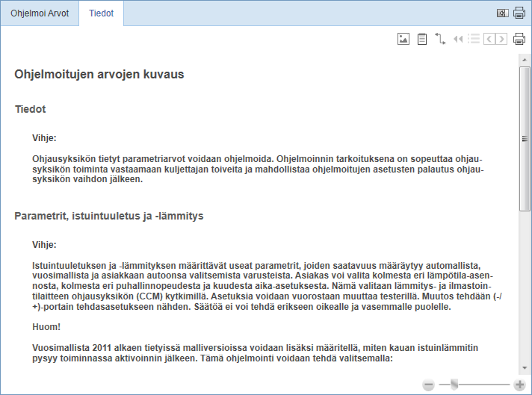532x395 pixels.
Task: Click the Huom! note label
Action: 46,327
